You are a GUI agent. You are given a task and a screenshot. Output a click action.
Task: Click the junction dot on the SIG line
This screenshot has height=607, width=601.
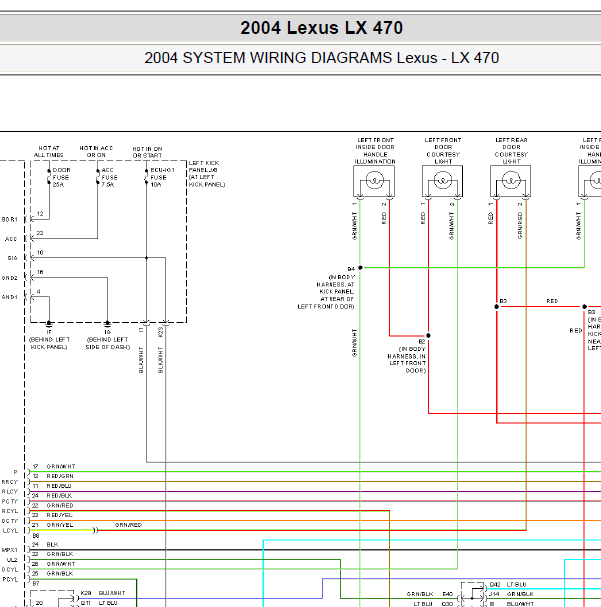(146, 257)
